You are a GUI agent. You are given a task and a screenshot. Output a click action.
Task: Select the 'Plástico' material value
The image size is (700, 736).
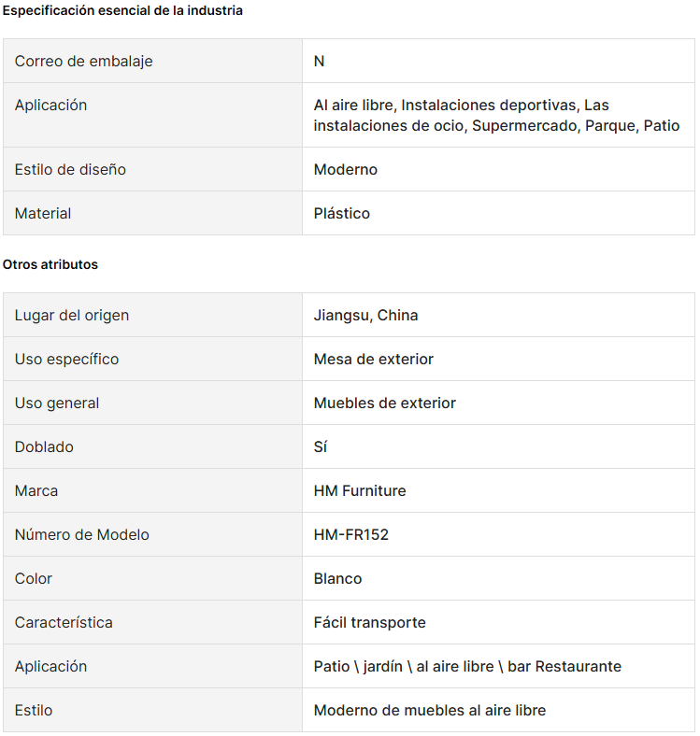tap(342, 213)
